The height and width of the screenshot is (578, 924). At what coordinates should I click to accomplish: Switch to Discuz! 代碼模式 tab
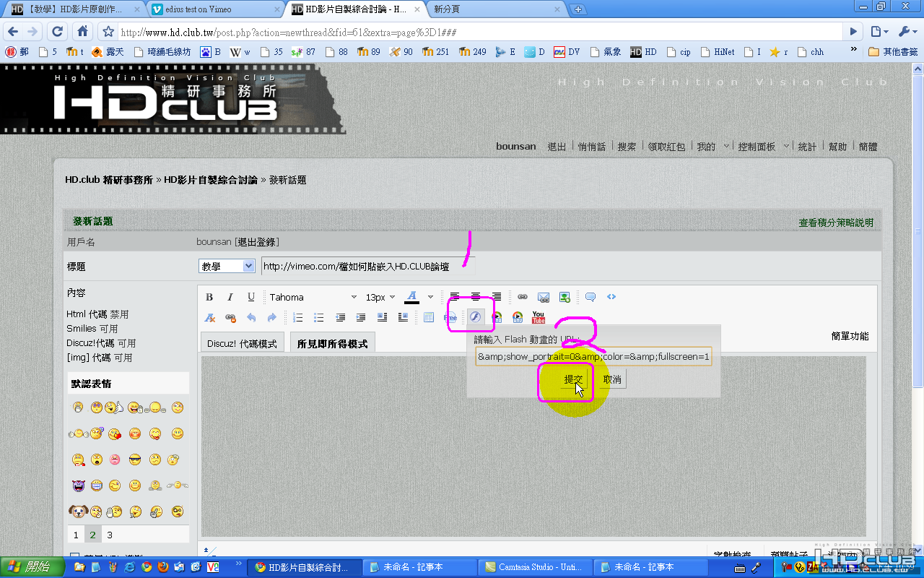[242, 343]
